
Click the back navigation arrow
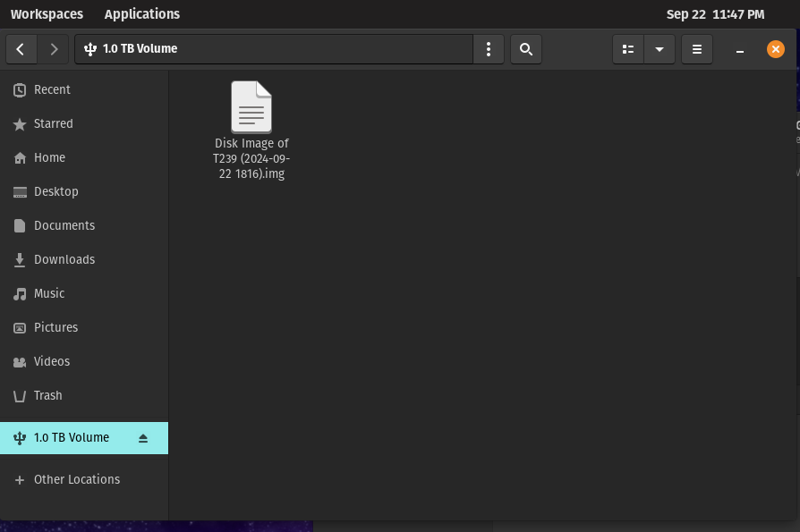(x=21, y=49)
